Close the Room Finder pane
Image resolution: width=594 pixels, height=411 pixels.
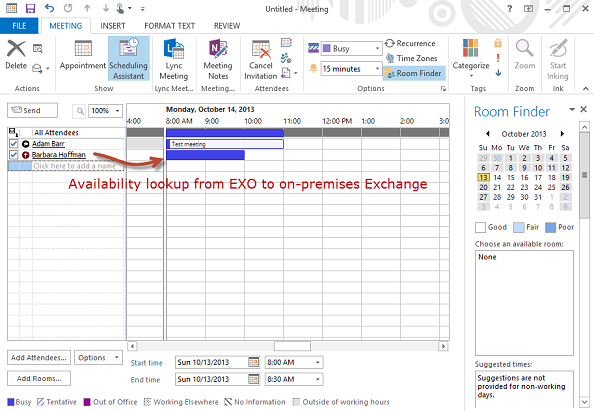(584, 109)
